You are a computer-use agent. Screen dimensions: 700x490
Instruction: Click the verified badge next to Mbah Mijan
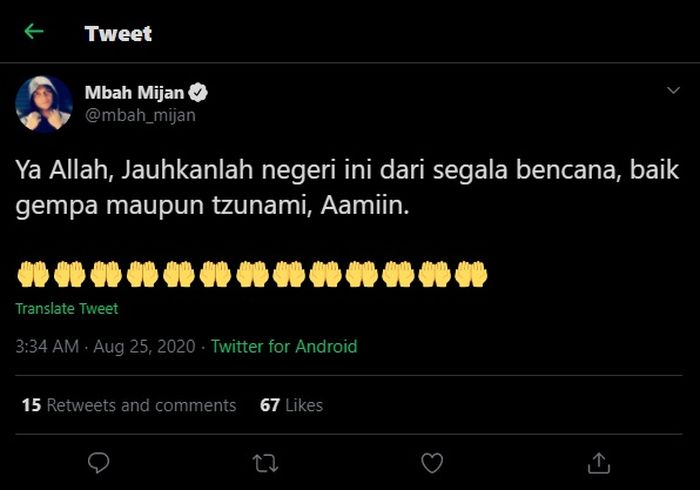[x=199, y=94]
